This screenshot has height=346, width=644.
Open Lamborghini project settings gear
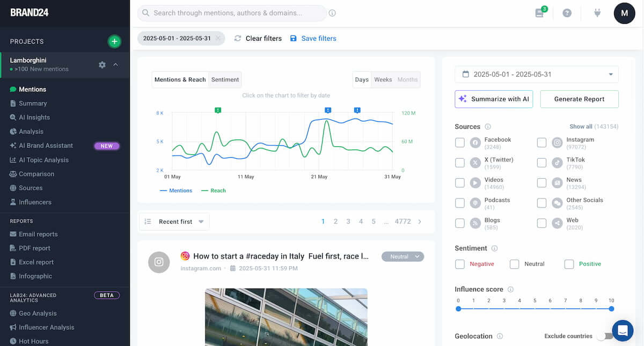pos(102,64)
